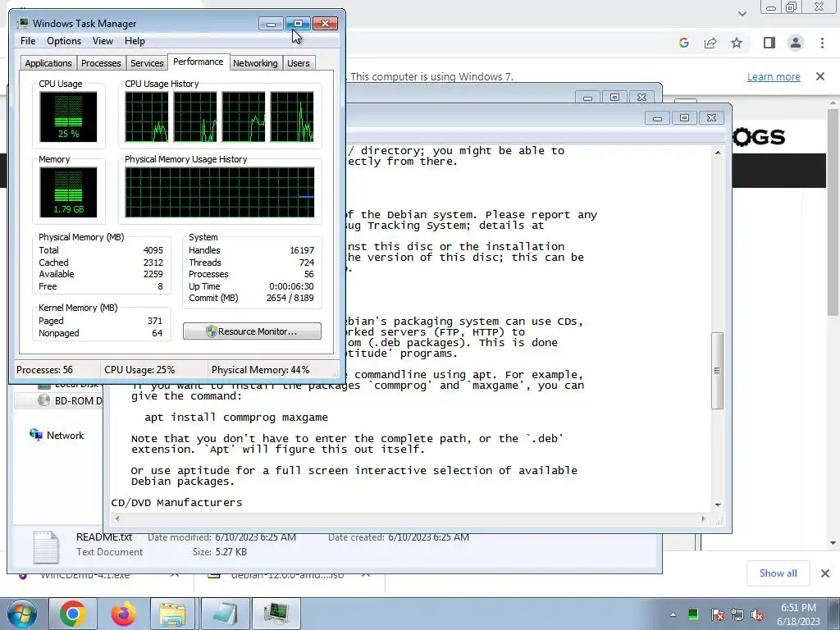840x630 pixels.
Task: Click the Google icon in Chrome address bar
Action: [x=684, y=43]
